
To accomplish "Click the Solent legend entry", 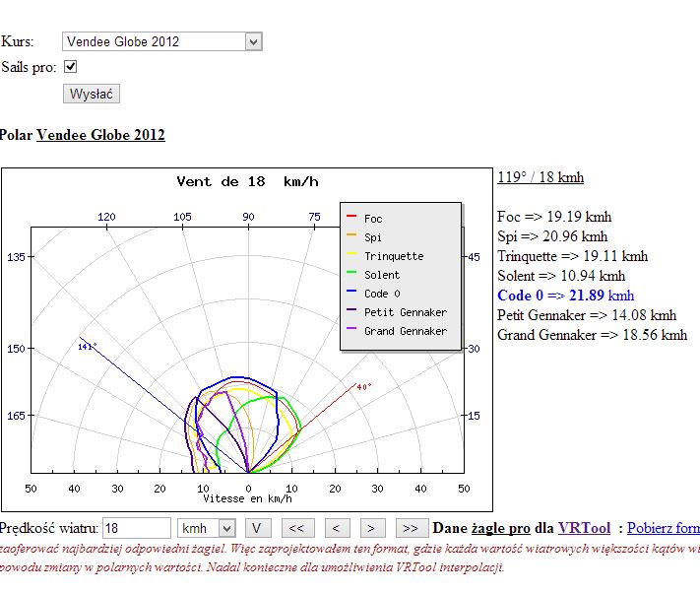I will click(x=382, y=275).
